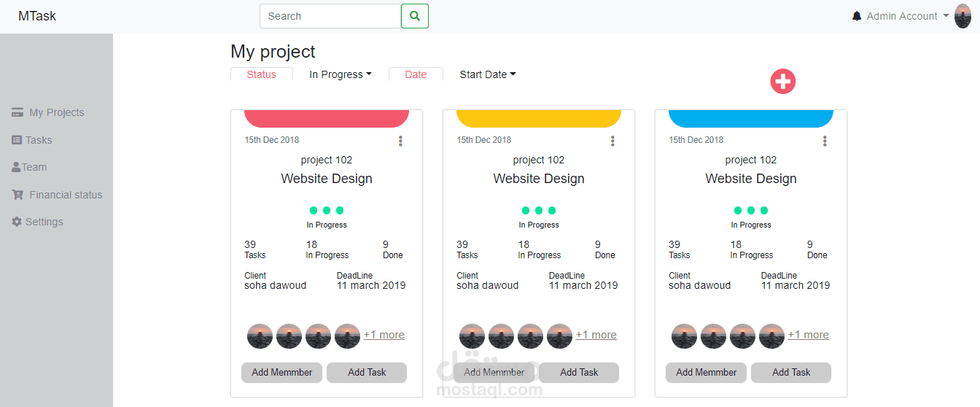Expand the In Progress status dropdown

click(341, 74)
